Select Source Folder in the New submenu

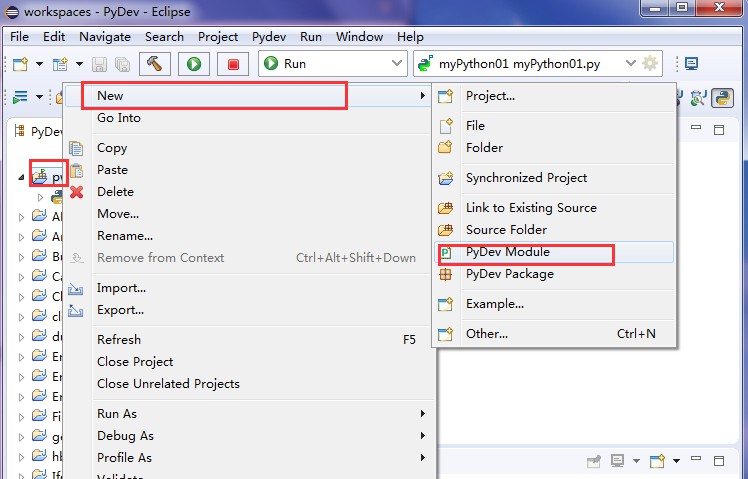click(554, 230)
